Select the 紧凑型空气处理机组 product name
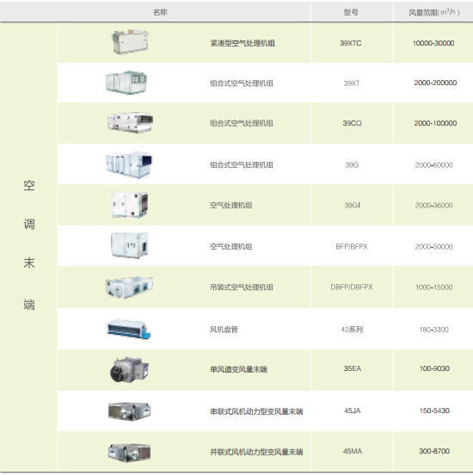 [243, 43]
